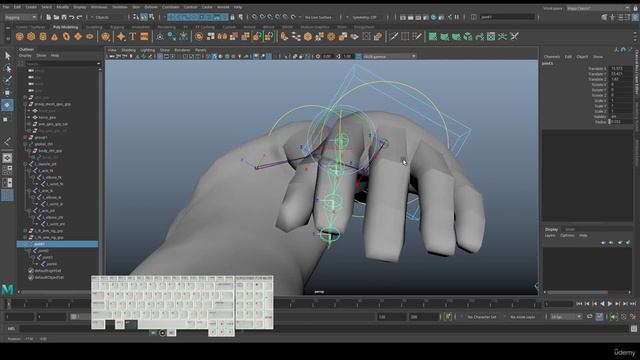The height and width of the screenshot is (360, 640).
Task: Switch to the Poly Modeling shelf tab
Action: (65, 27)
